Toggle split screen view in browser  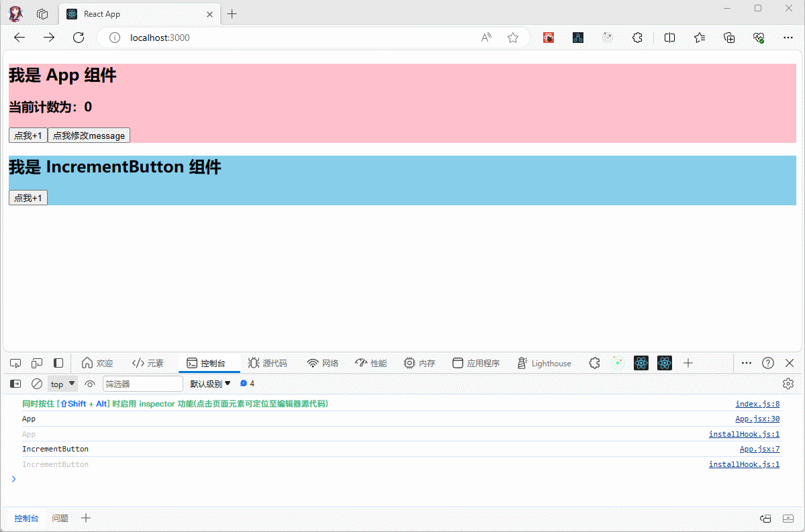[x=669, y=38]
